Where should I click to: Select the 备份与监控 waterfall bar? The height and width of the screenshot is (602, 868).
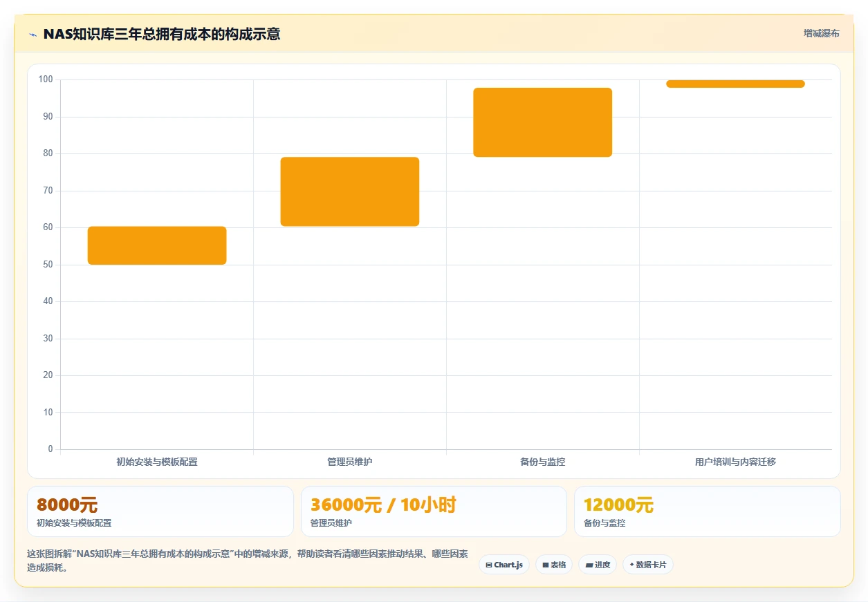pos(543,122)
